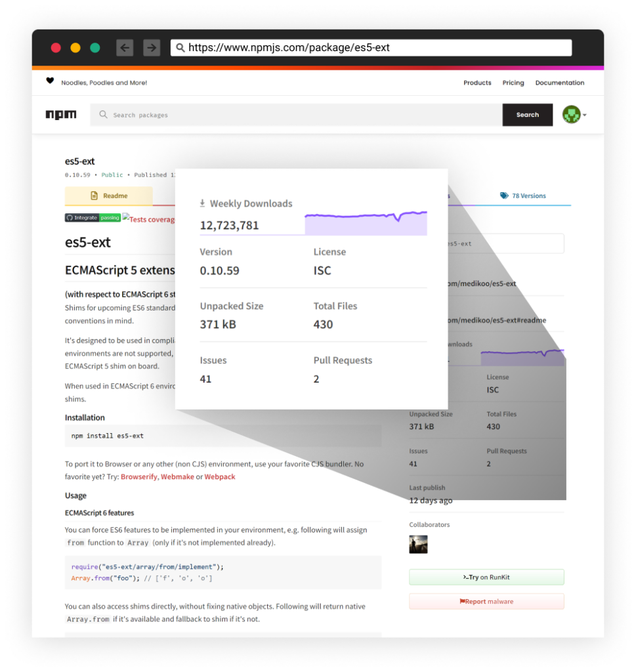Viewport: 636px width, 672px height.
Task: Click the medikoo/es5-ext#readme homepage link
Action: (x=497, y=320)
